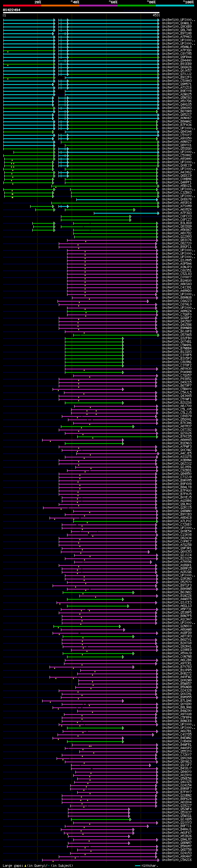Open hit UniRef100_C6A2Z3
This screenshot has height=868, width=197.
(177, 301)
